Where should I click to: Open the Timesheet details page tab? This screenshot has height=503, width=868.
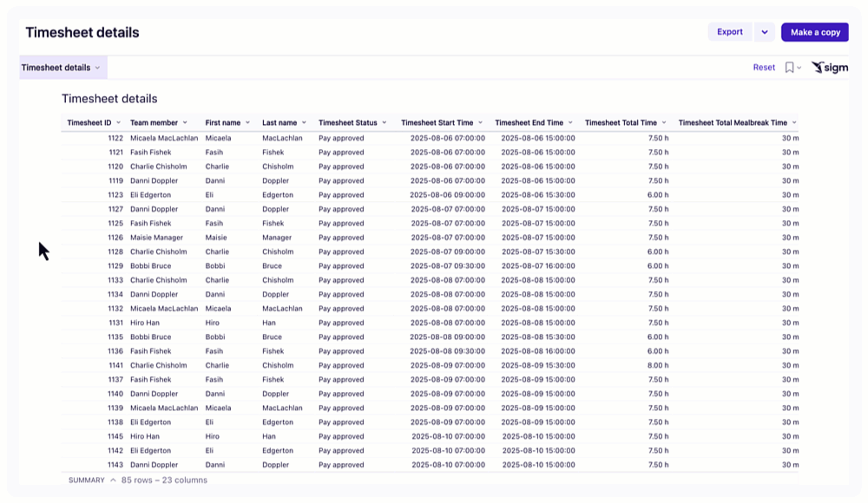pyautogui.click(x=61, y=68)
